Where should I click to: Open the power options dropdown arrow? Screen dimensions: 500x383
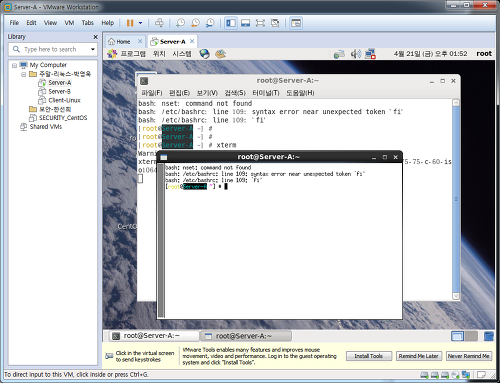coord(140,23)
